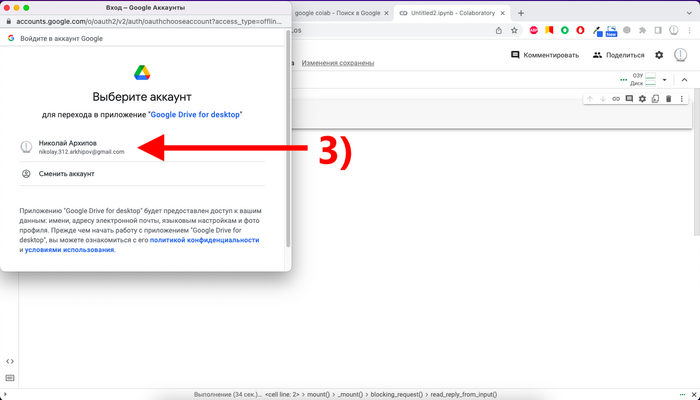700x400 pixels.
Task: Add a comment to the cell icon
Action: coord(629,99)
